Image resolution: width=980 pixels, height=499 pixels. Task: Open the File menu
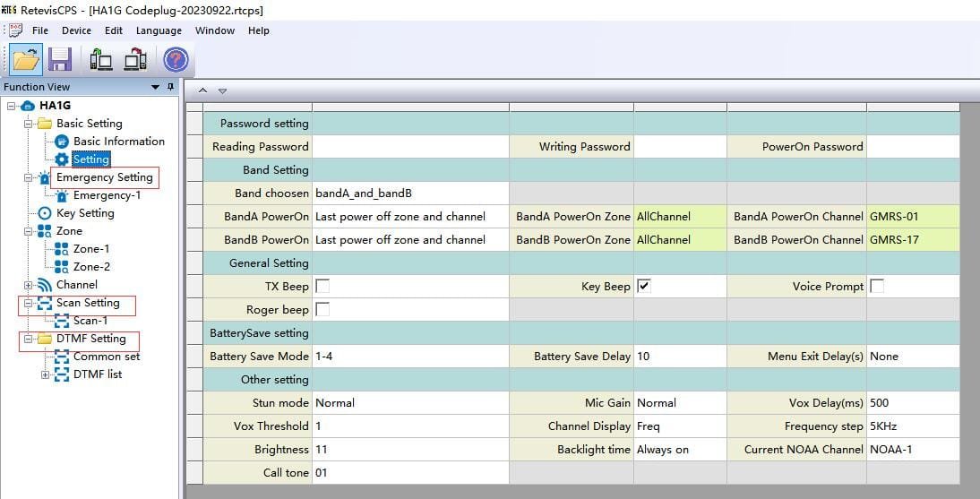pyautogui.click(x=40, y=30)
